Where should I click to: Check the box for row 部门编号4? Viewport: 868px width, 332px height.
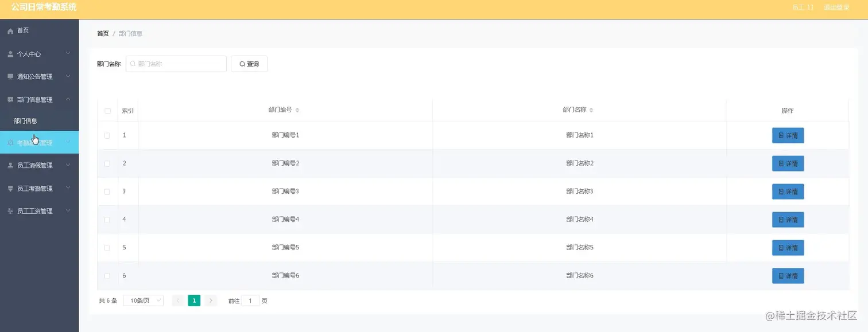point(107,220)
